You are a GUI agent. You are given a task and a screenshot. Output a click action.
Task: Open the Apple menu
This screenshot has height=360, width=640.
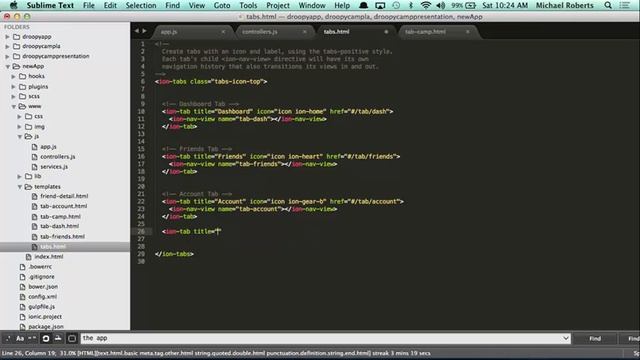click(13, 5)
